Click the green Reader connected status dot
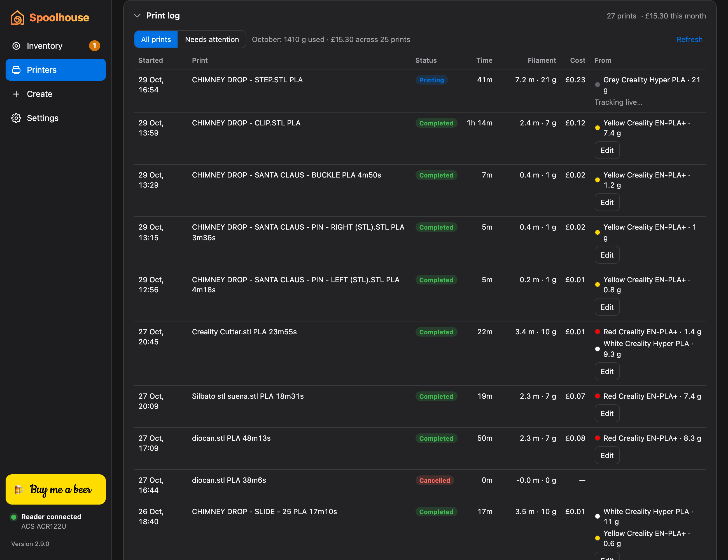This screenshot has width=728, height=560. point(14,517)
